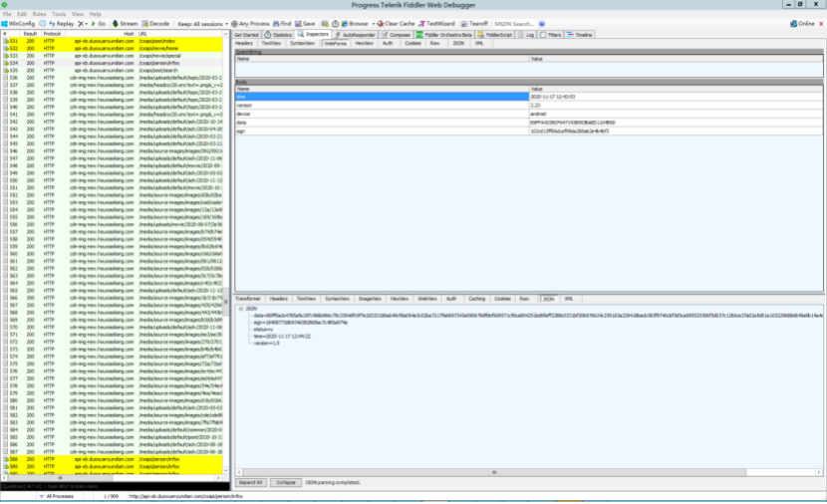This screenshot has width=827, height=504.
Task: Open the Log tab
Action: (x=526, y=35)
